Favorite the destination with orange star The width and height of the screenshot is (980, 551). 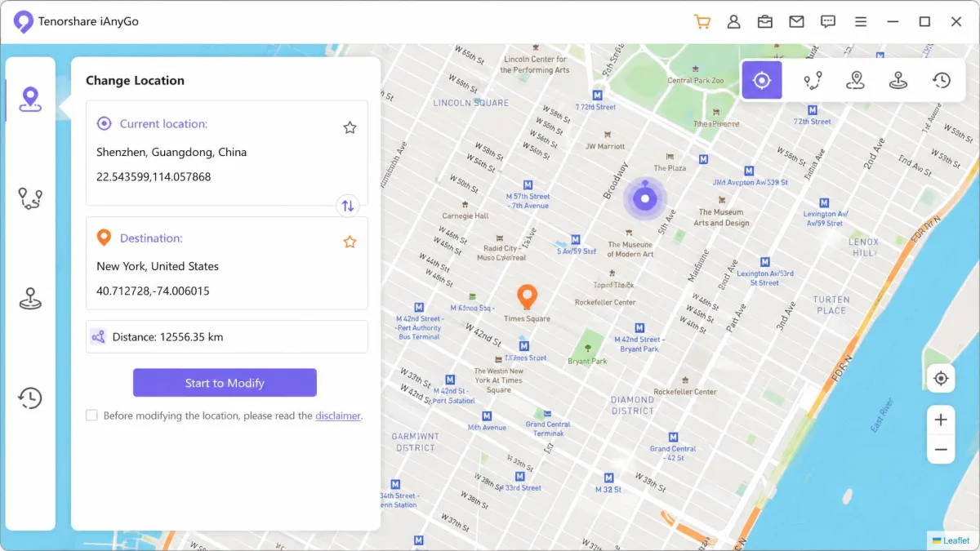350,242
